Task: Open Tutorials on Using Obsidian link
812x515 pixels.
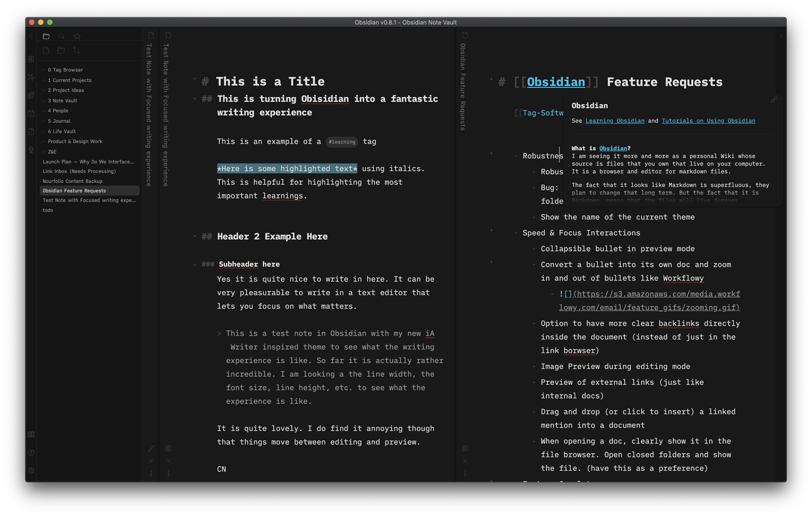Action: (708, 121)
